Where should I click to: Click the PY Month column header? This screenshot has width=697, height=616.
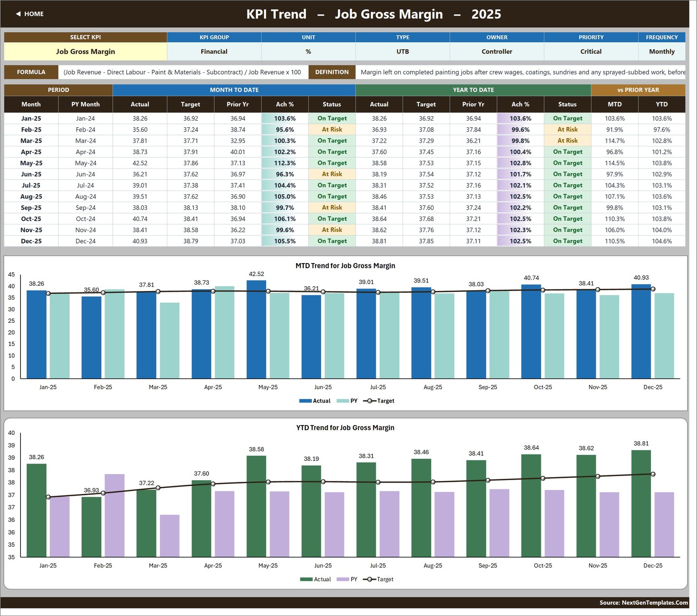pos(85,105)
